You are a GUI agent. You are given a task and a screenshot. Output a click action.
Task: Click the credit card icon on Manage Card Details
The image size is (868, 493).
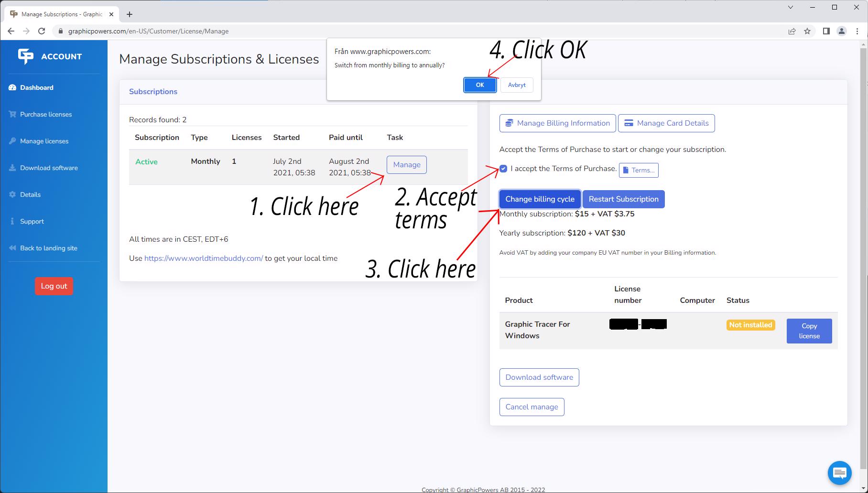pyautogui.click(x=629, y=123)
